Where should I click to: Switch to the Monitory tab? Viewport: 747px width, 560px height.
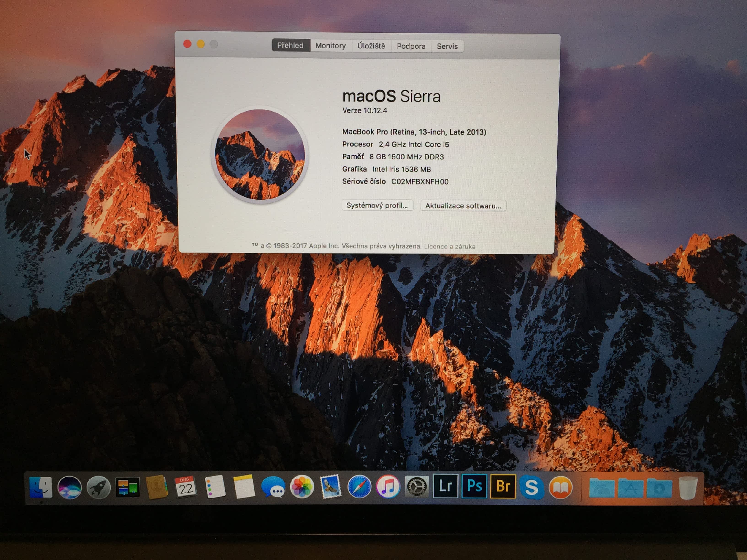click(x=330, y=46)
